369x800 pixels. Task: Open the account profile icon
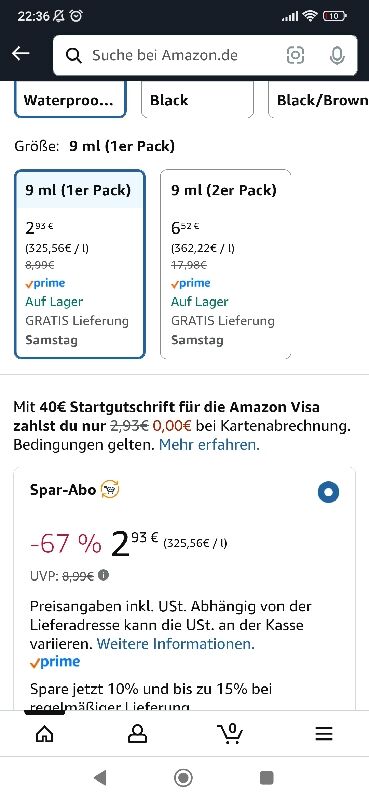click(x=137, y=734)
